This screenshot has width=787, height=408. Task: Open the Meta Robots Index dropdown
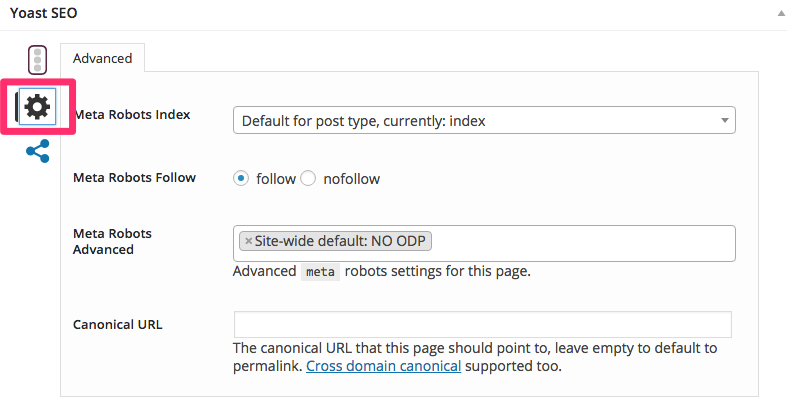point(484,120)
